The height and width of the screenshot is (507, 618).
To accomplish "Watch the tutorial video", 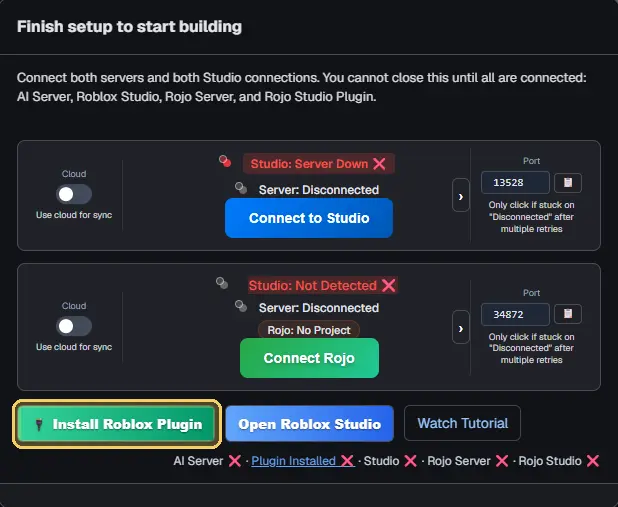I will coord(462,423).
